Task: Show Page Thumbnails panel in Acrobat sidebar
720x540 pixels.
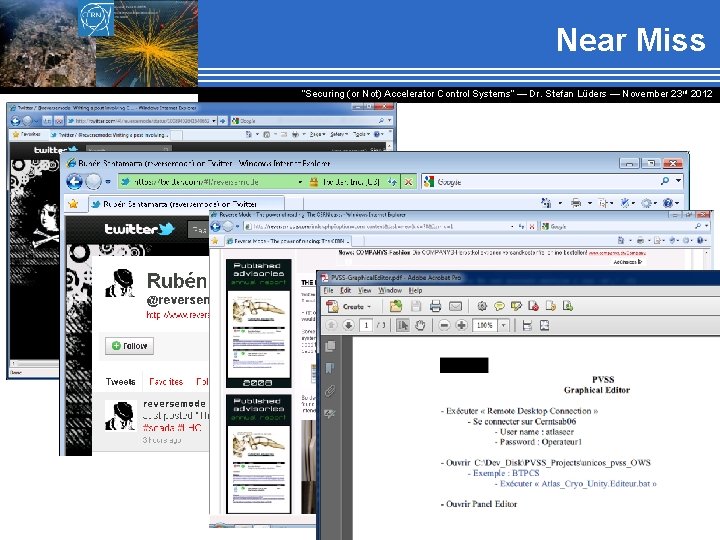Action: [x=330, y=346]
